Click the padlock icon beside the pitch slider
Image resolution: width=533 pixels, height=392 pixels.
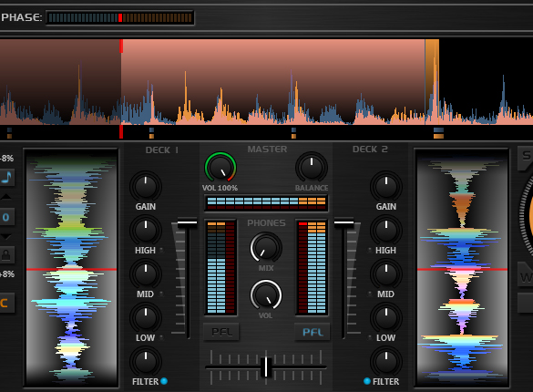pyautogui.click(x=6, y=255)
